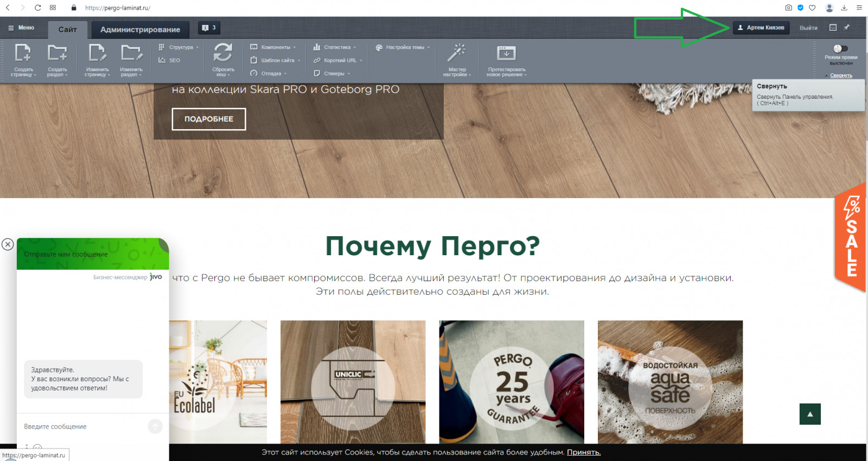
Task: Click the Почему Перго? heading
Action: [x=432, y=246]
